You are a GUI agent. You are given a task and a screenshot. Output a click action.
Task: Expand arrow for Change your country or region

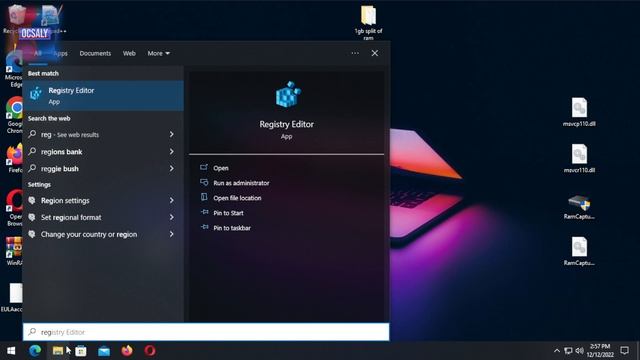172,234
